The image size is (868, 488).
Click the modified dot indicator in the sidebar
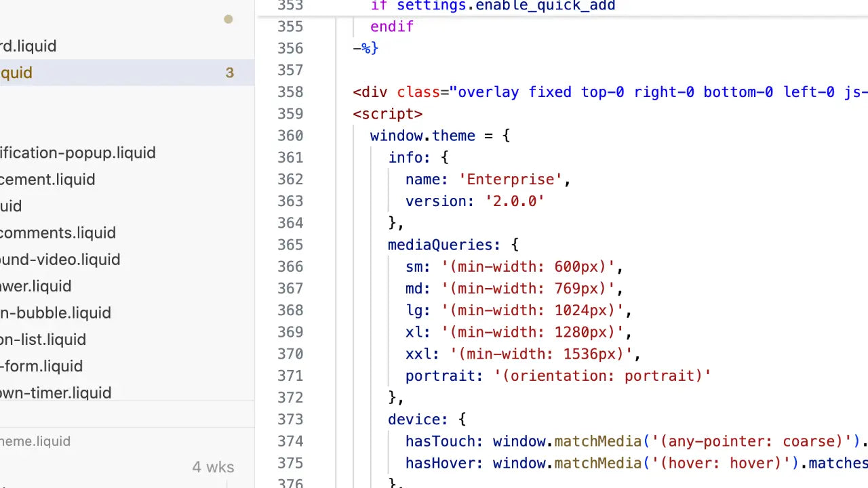coord(229,19)
